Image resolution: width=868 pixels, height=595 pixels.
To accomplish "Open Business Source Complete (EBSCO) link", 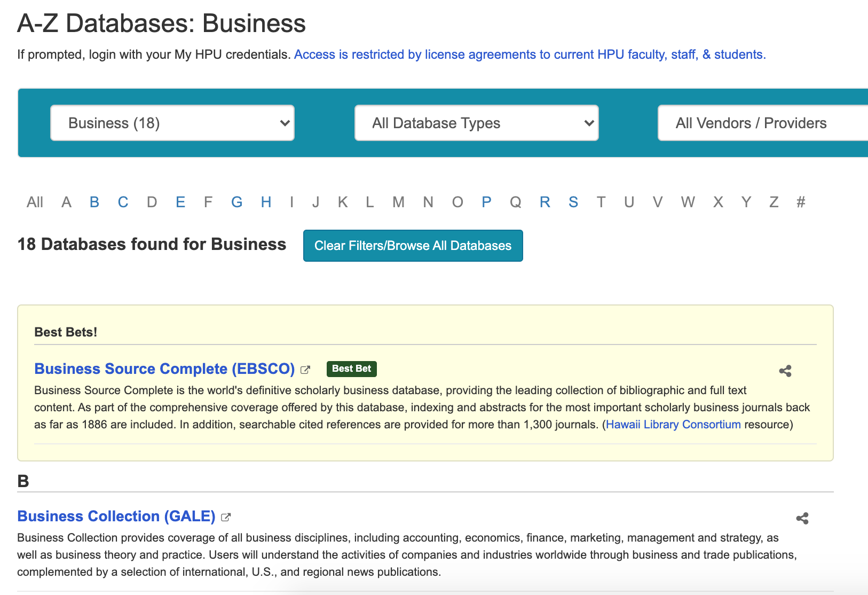I will [164, 369].
